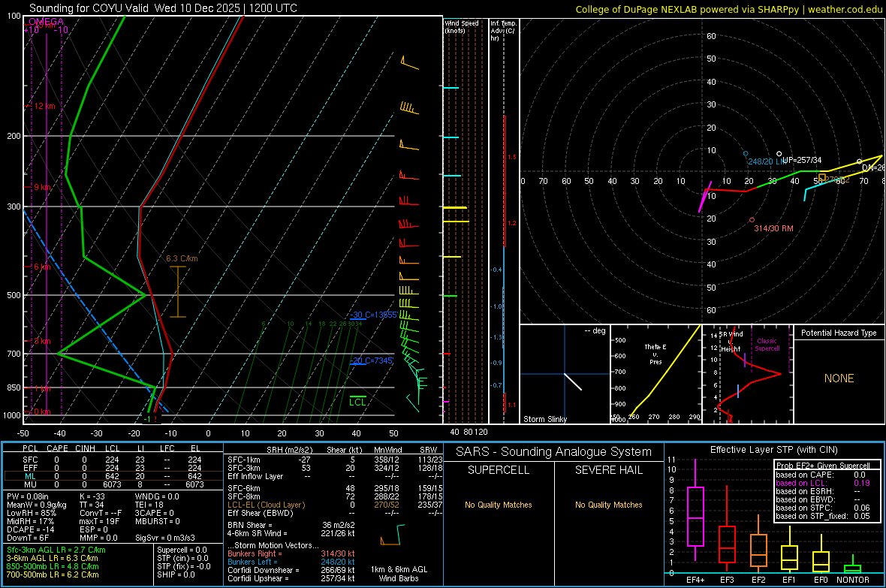Image resolution: width=886 pixels, height=588 pixels.
Task: Click the blue 'Bunkers Left =' row
Action: pos(291,562)
